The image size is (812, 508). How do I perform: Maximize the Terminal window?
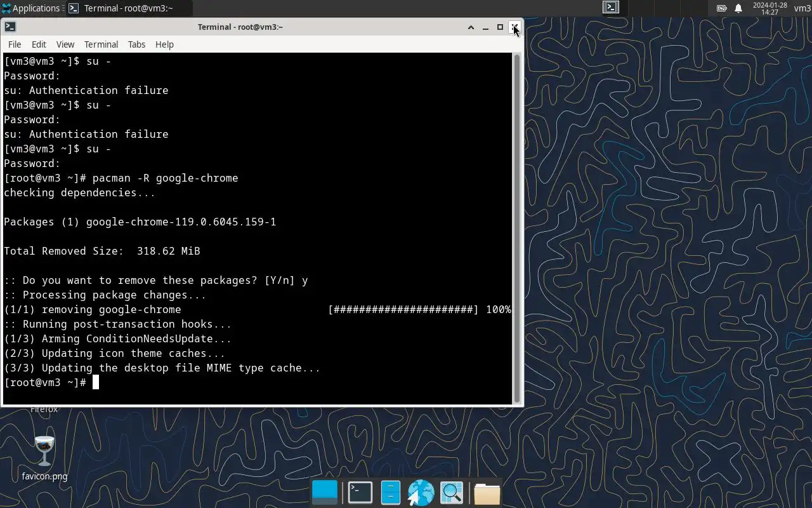coord(500,27)
